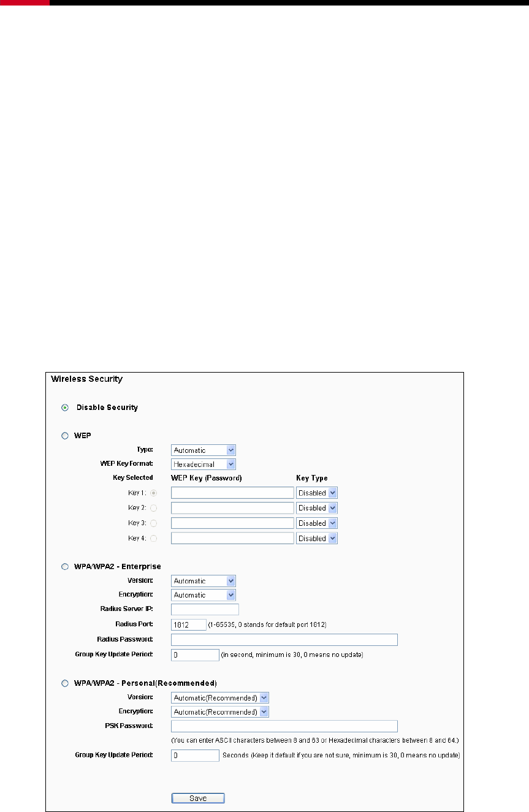Click the Key 2 WEP Key field

point(232,508)
